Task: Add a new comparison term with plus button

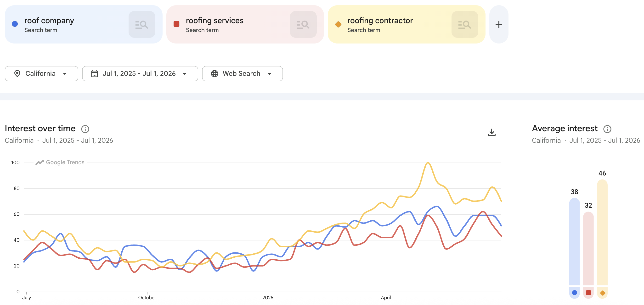Action: click(499, 24)
